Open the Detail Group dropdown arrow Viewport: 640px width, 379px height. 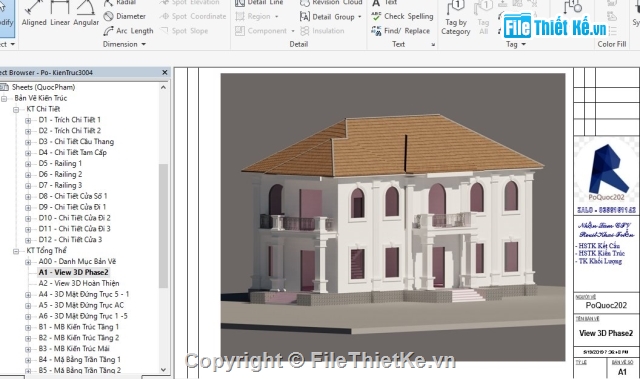tap(360, 17)
